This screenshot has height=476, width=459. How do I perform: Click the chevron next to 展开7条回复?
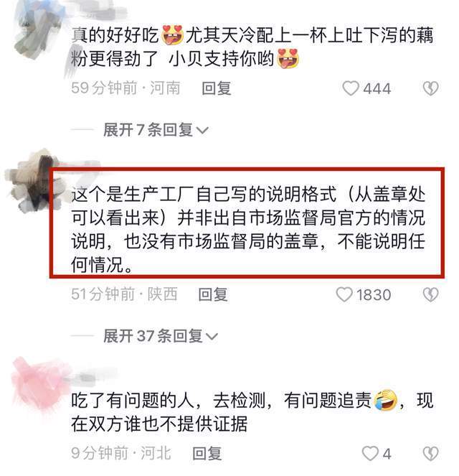[202, 131]
